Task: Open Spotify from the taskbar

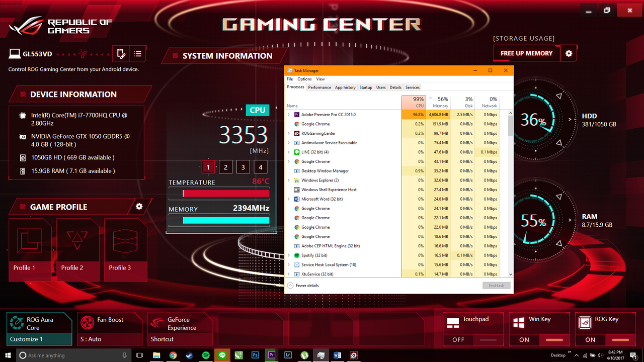Action: pyautogui.click(x=206, y=355)
